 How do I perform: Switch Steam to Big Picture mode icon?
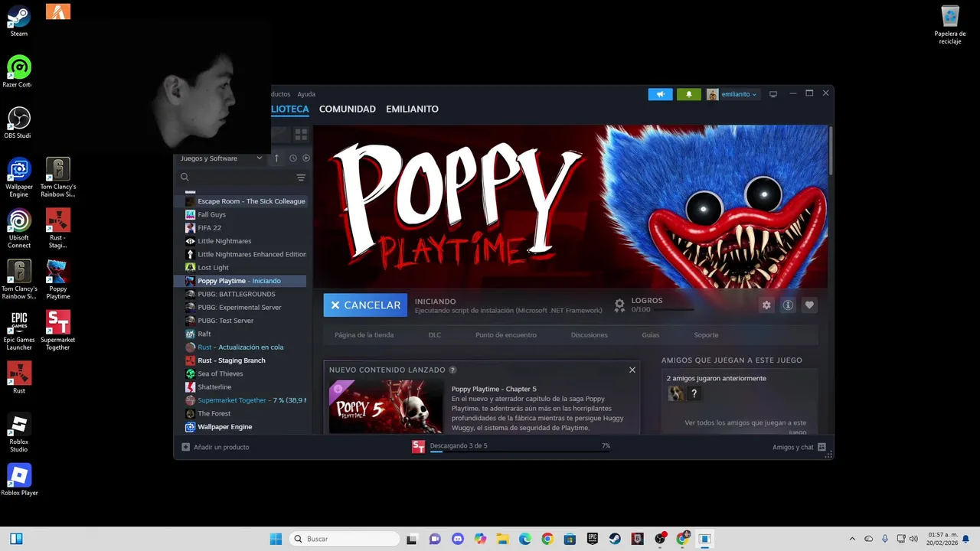coord(773,94)
